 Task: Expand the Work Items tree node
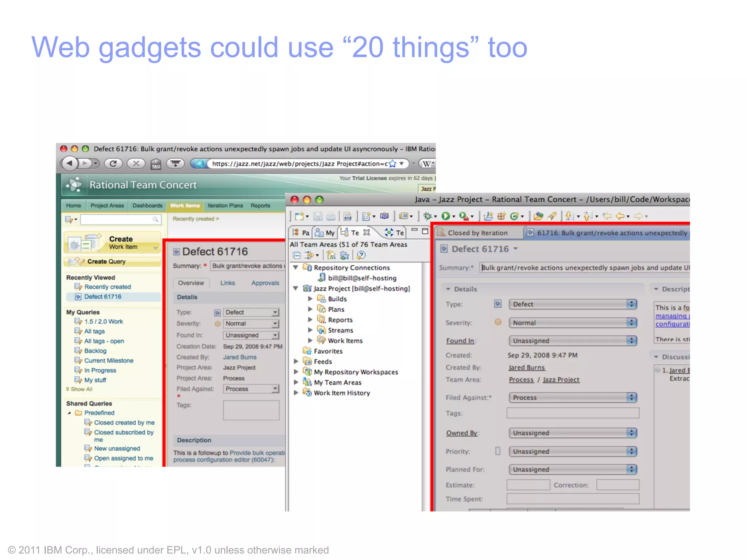310,341
